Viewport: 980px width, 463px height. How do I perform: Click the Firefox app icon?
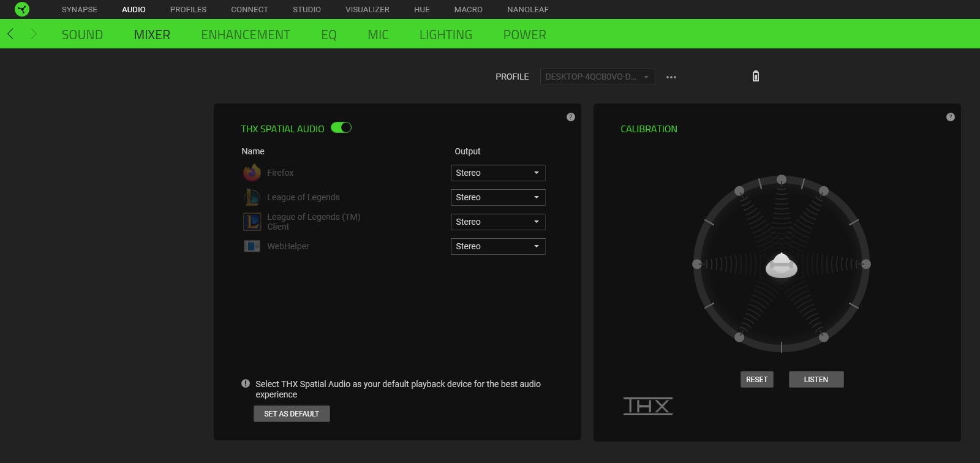tap(252, 173)
